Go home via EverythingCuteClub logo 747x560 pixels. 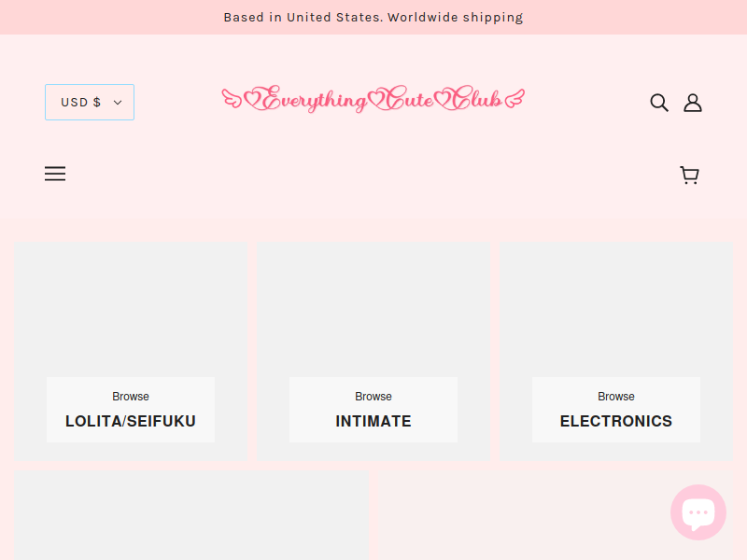pos(373,99)
